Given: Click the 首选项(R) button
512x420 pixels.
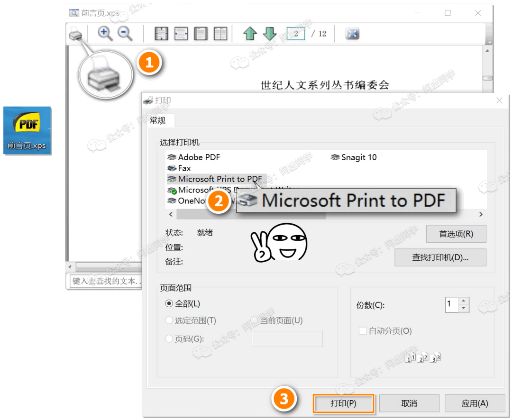Looking at the screenshot, I should pos(456,234).
